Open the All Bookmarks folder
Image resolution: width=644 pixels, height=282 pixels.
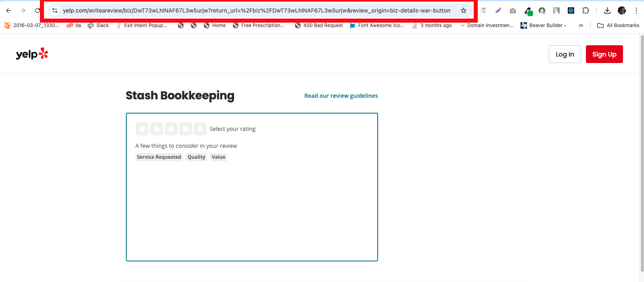[x=618, y=25]
